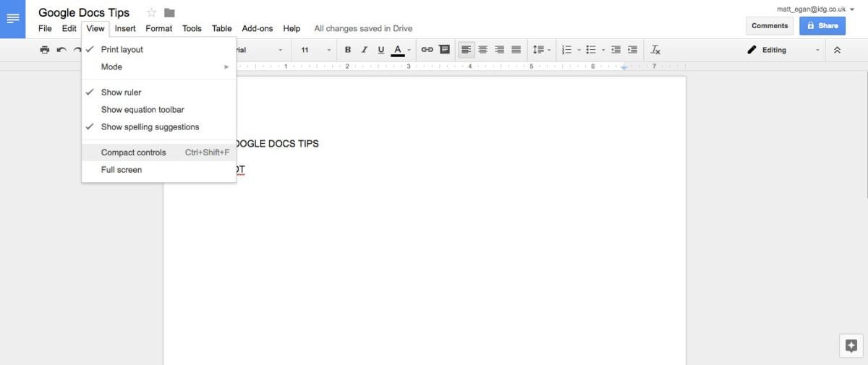Open the Help menu
This screenshot has height=365, width=868.
[292, 28]
